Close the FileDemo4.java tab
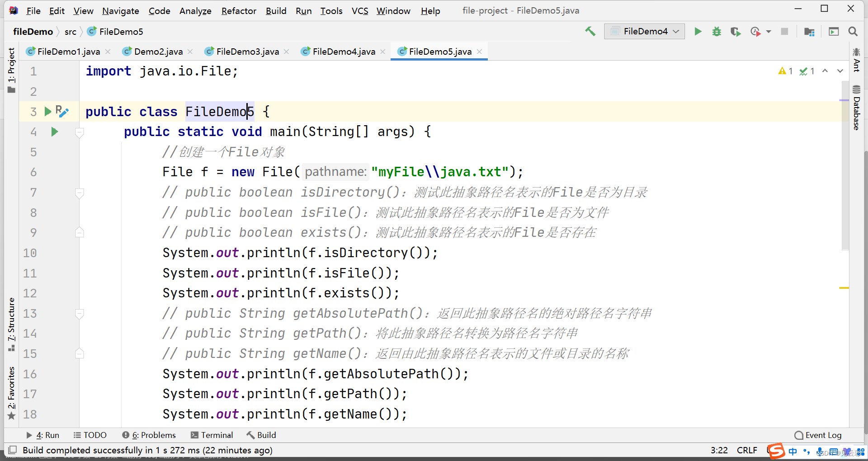The height and width of the screenshot is (461, 868). (x=382, y=52)
